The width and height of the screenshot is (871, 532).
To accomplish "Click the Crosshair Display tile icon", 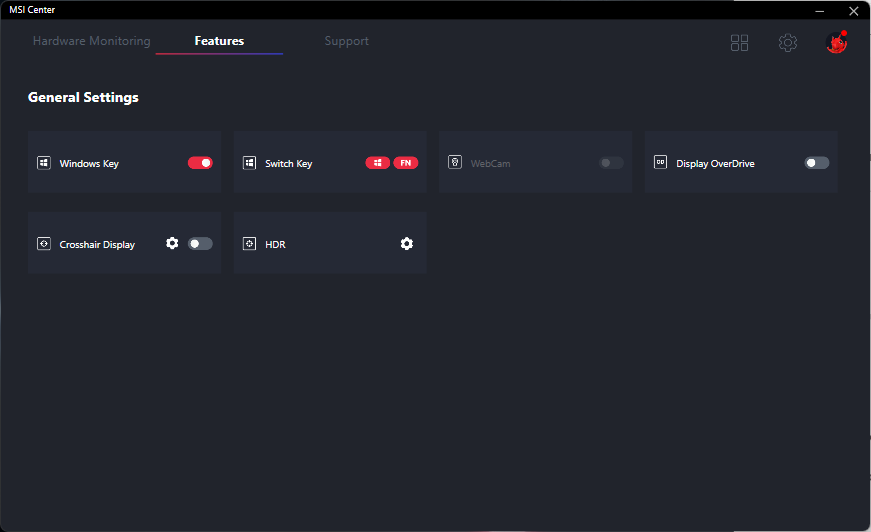I will point(44,244).
